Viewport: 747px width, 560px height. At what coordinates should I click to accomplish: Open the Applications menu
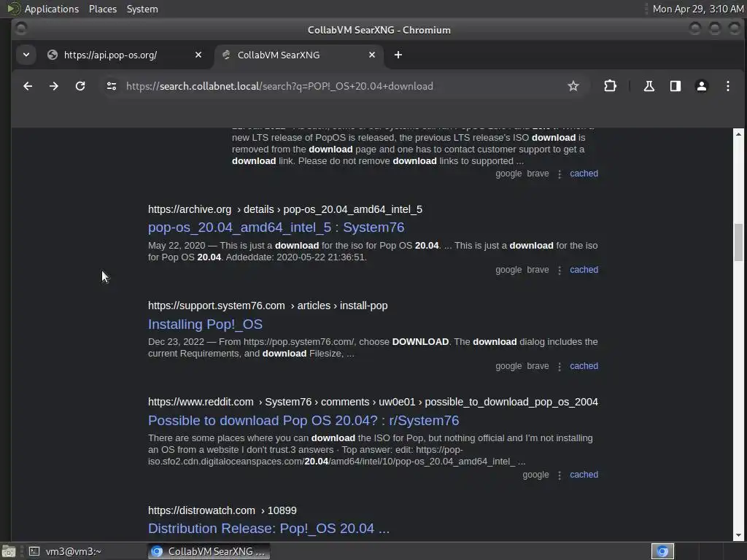click(52, 9)
